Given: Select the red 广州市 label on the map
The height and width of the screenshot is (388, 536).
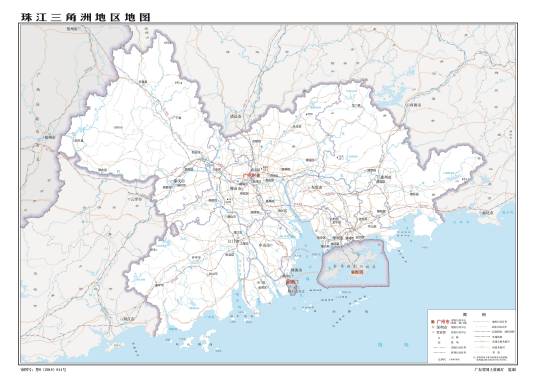Looking at the screenshot, I should click(251, 175).
